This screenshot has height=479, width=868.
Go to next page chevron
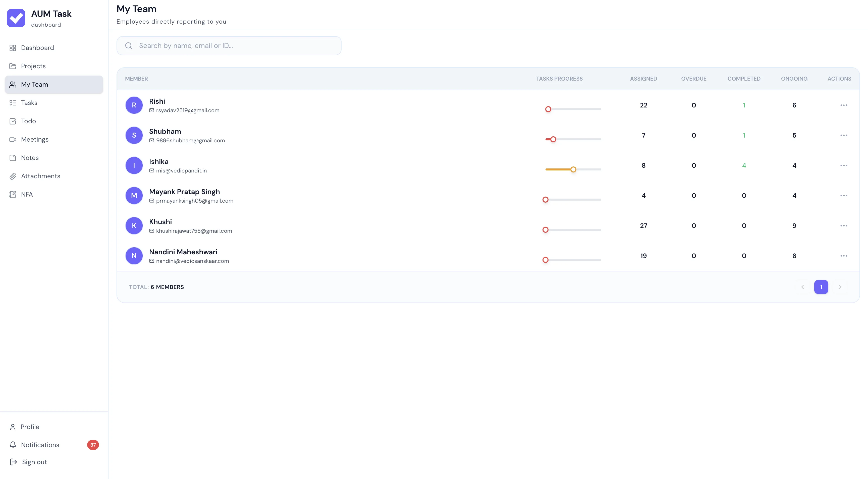tap(840, 287)
